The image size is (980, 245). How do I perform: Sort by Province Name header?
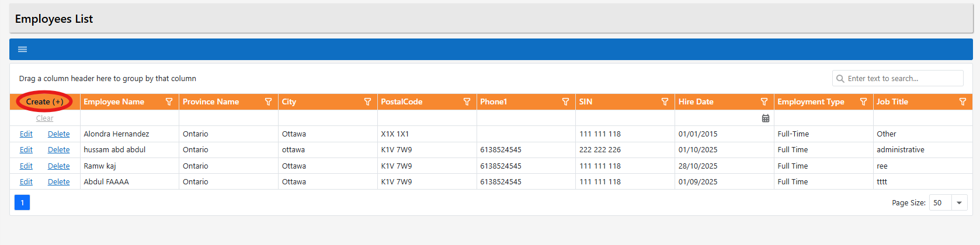211,101
